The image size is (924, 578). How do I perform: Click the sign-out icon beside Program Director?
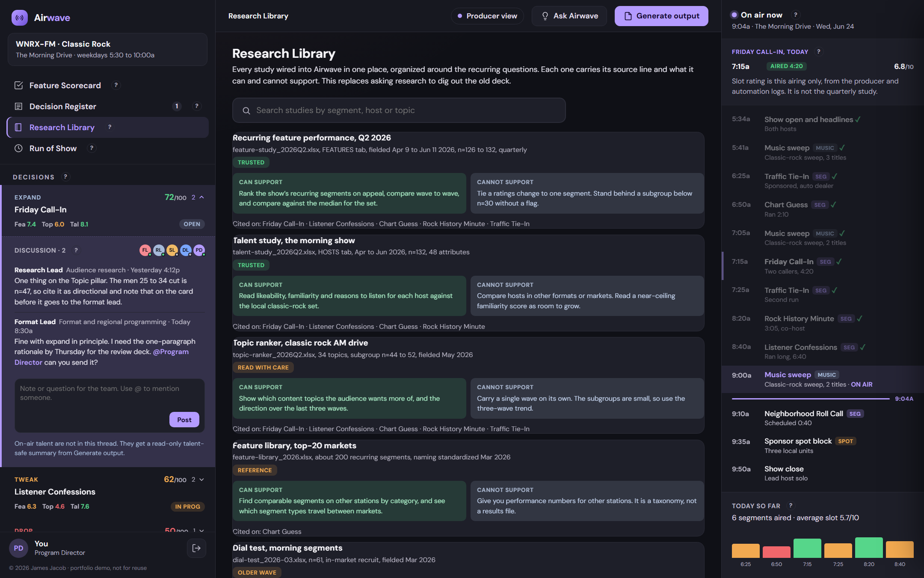[196, 548]
